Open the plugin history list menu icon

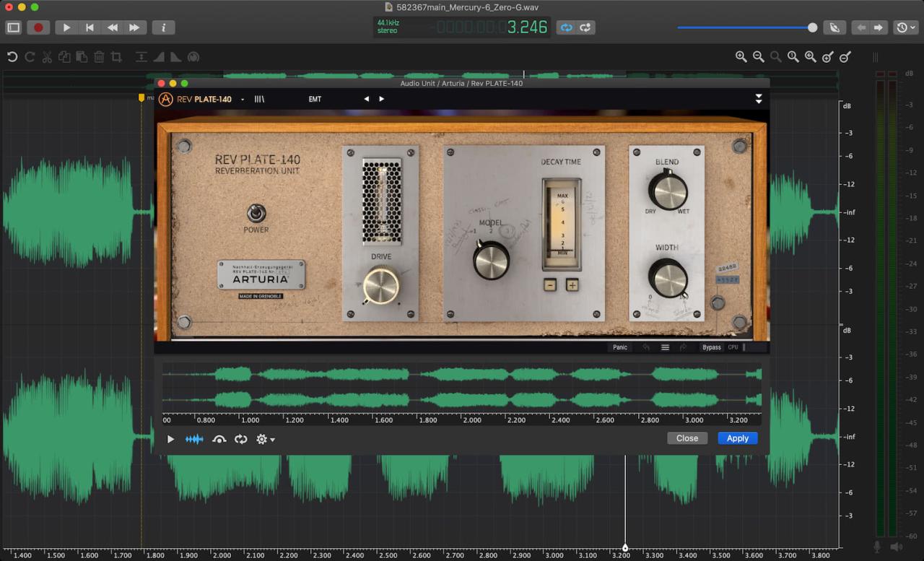[666, 347]
